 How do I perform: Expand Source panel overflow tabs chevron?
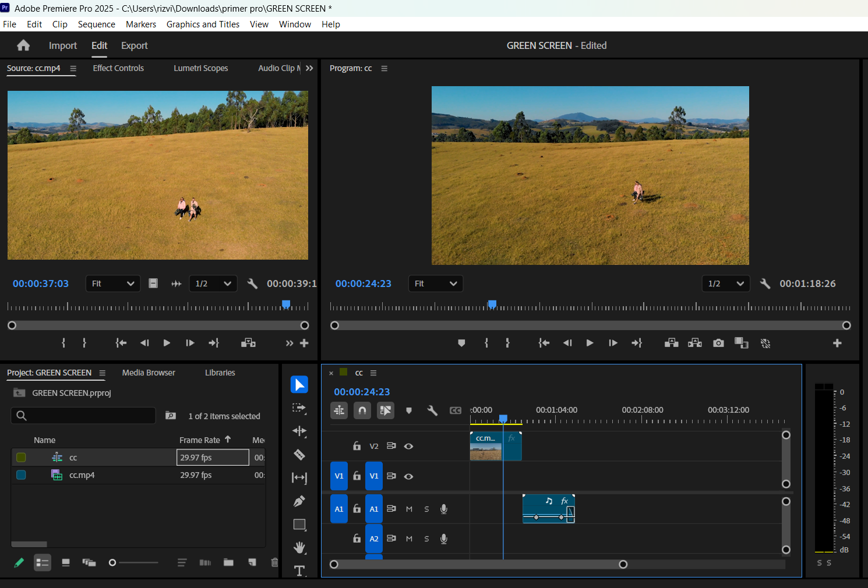[309, 68]
